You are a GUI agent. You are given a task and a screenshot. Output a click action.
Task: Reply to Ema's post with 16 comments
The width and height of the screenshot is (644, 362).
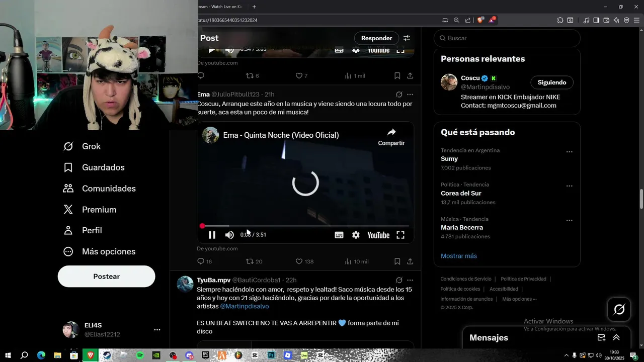(x=204, y=261)
